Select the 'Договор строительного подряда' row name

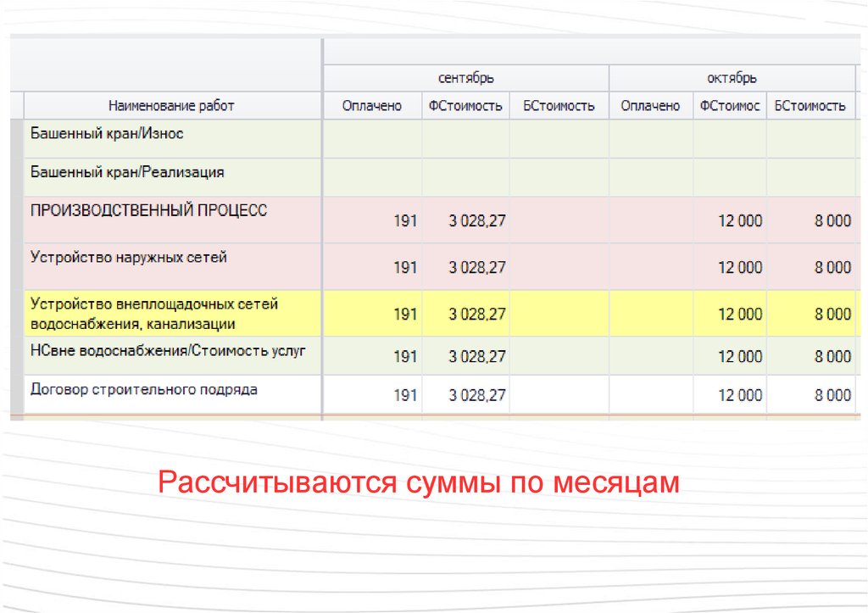144,390
